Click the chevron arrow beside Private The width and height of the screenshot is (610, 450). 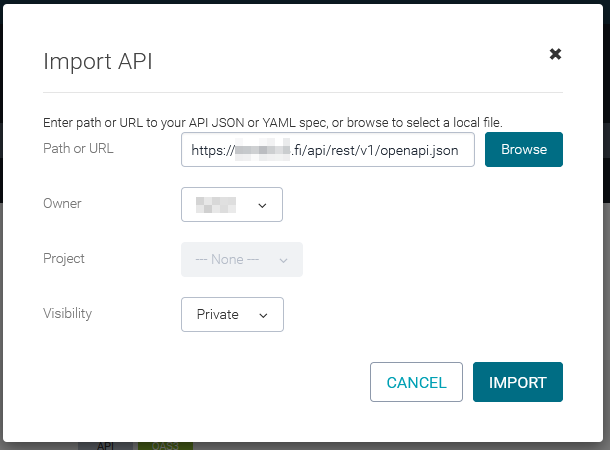263,315
